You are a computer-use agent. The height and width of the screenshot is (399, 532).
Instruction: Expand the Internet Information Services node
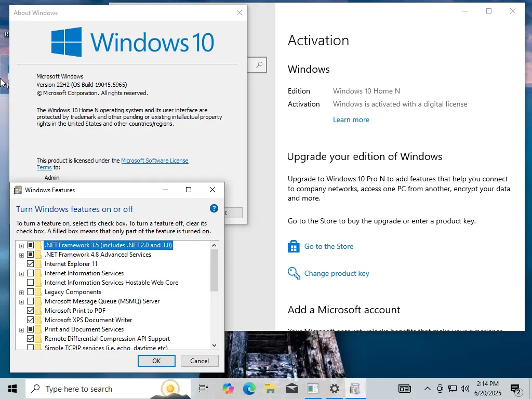(21, 273)
